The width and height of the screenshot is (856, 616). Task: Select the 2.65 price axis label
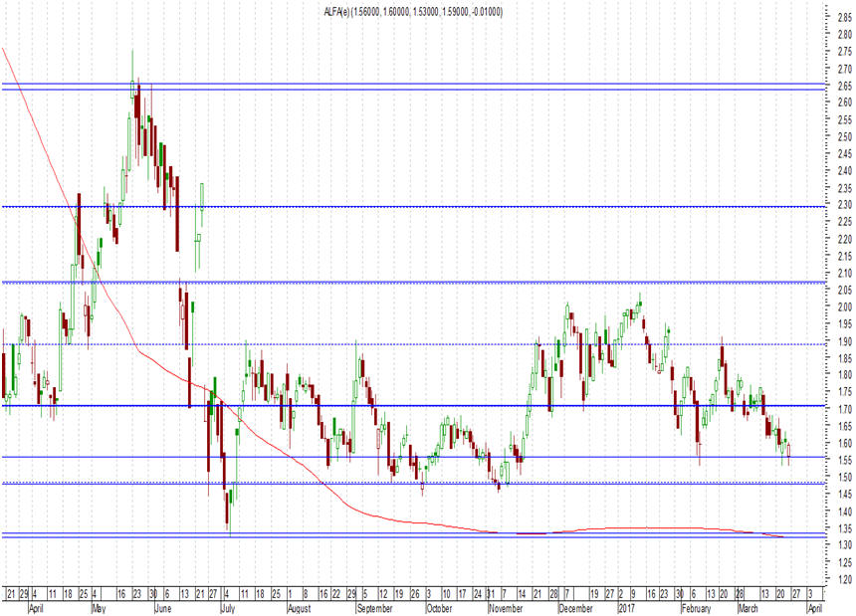click(x=844, y=86)
